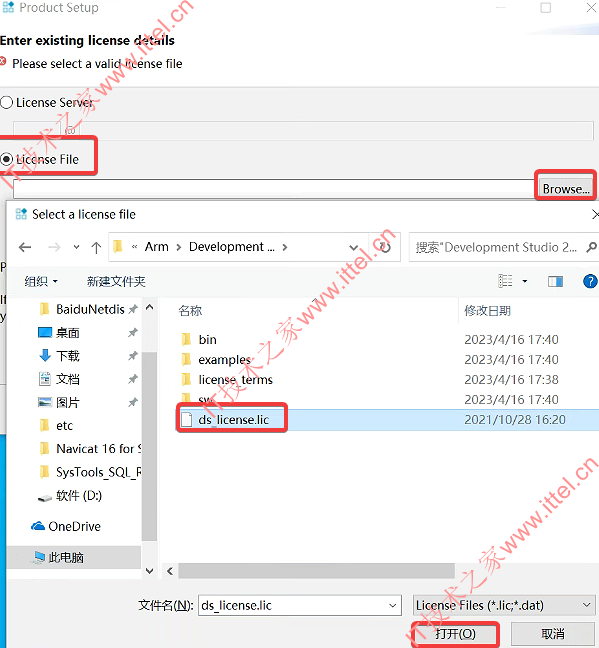The height and width of the screenshot is (648, 599).
Task: Change view layout with the view icon
Action: coord(506,281)
